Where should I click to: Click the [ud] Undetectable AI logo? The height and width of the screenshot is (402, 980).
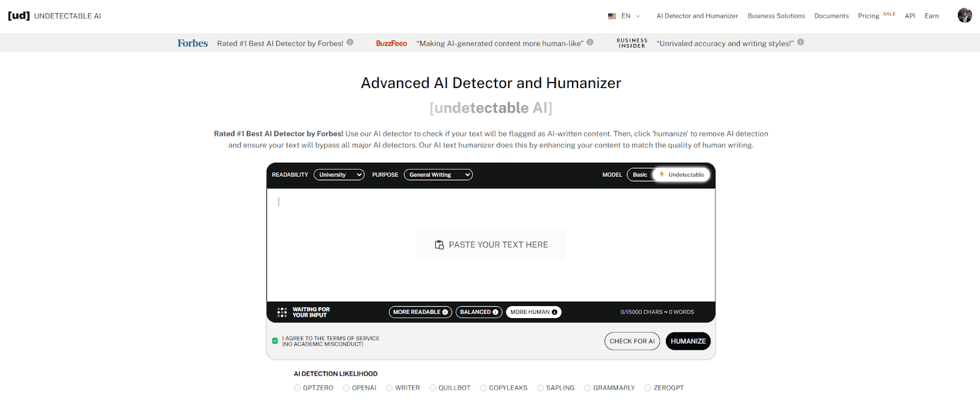[55, 16]
